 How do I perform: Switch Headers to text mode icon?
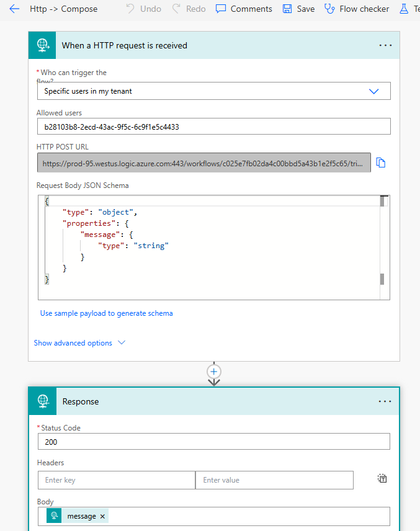382,478
